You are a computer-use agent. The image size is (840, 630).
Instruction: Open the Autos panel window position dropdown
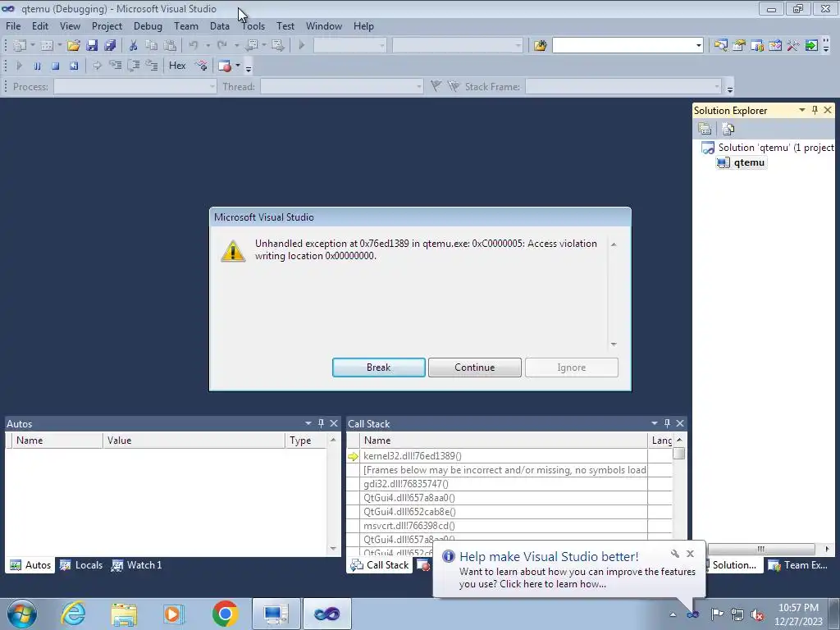[x=308, y=423]
